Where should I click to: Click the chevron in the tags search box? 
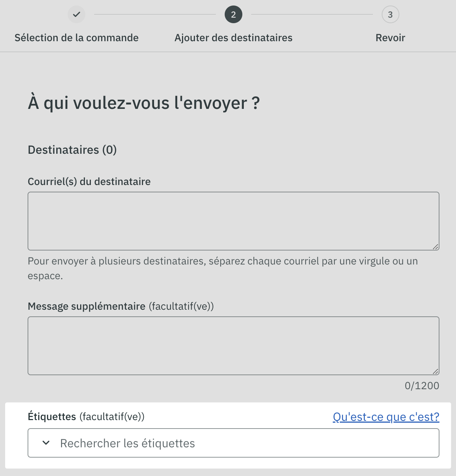click(46, 443)
